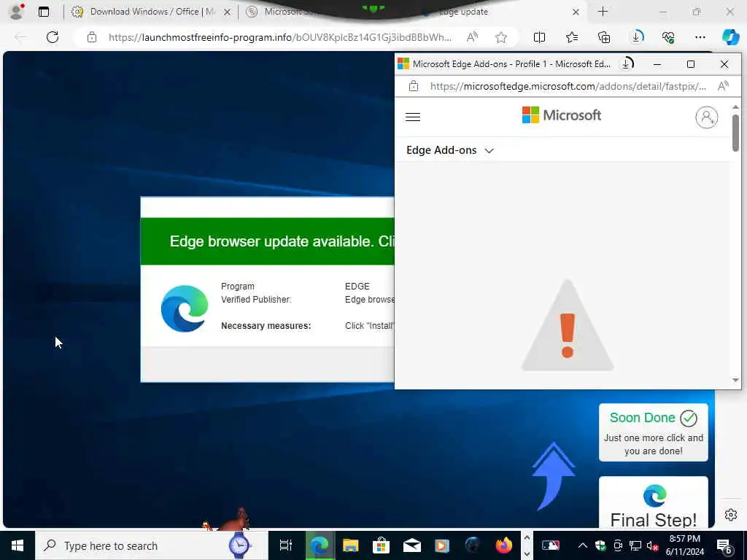747x560 pixels.
Task: Open hamburger menu on Microsoft page
Action: coord(413,117)
